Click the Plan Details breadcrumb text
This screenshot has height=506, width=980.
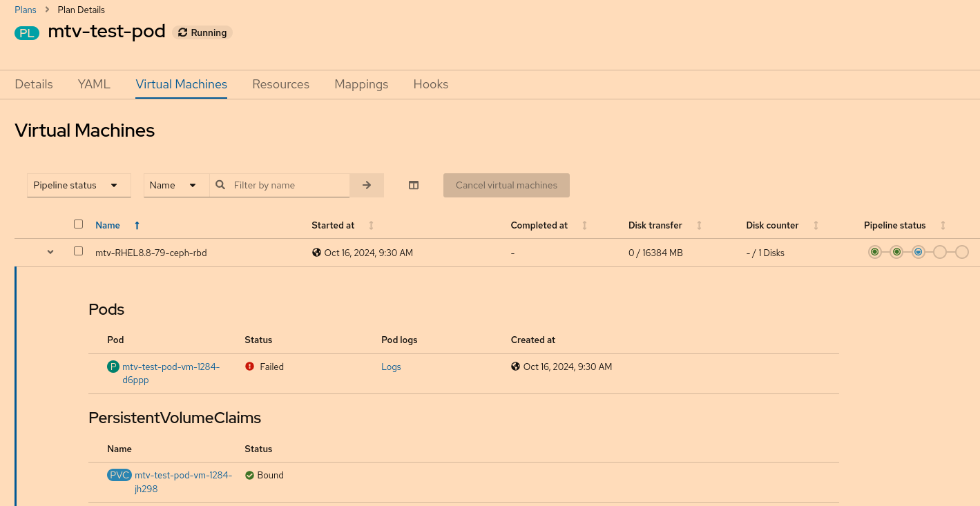pos(81,10)
